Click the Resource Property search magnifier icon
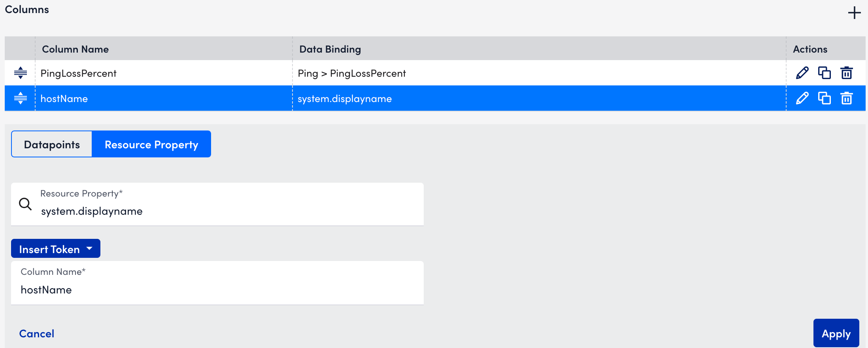 (x=25, y=204)
